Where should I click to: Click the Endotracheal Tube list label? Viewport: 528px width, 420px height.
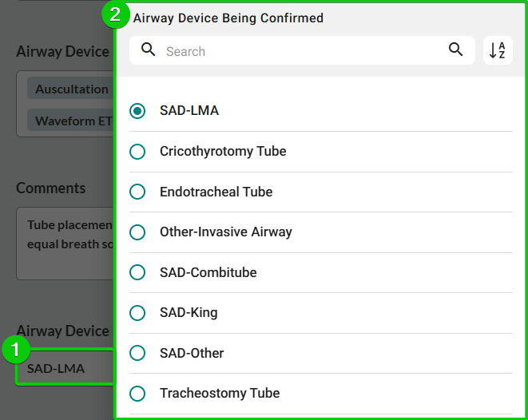[x=216, y=192]
